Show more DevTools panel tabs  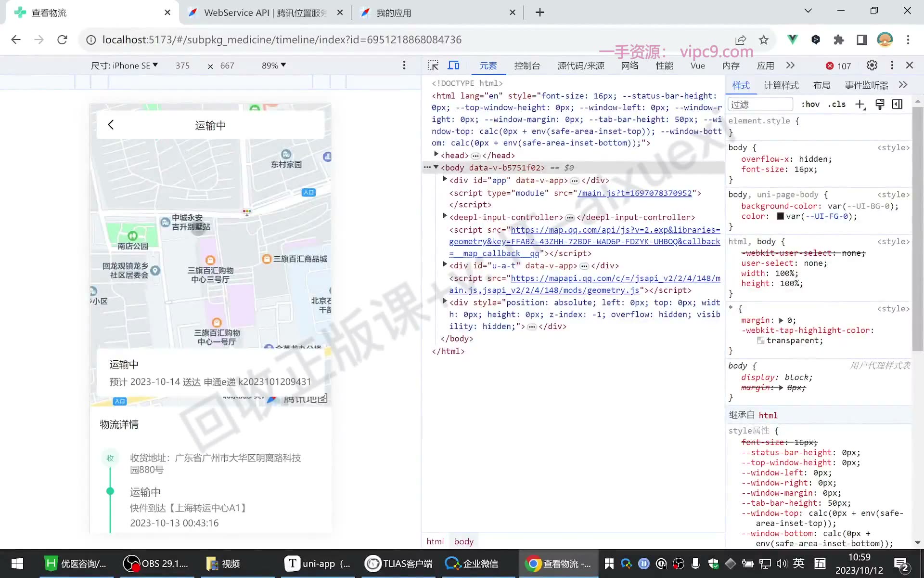click(790, 66)
